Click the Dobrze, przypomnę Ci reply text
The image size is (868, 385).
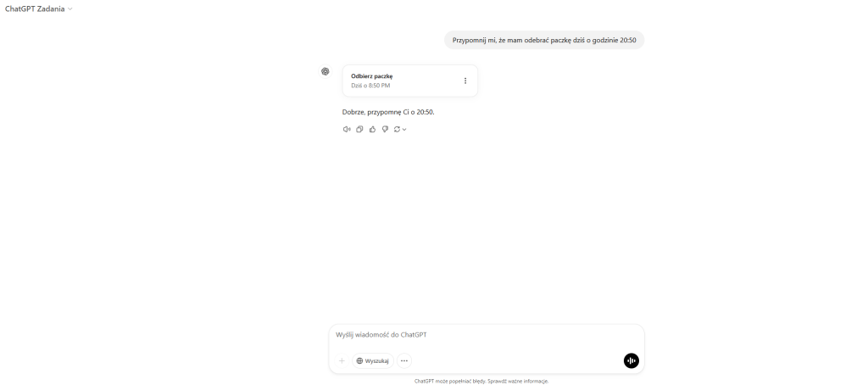(388, 112)
